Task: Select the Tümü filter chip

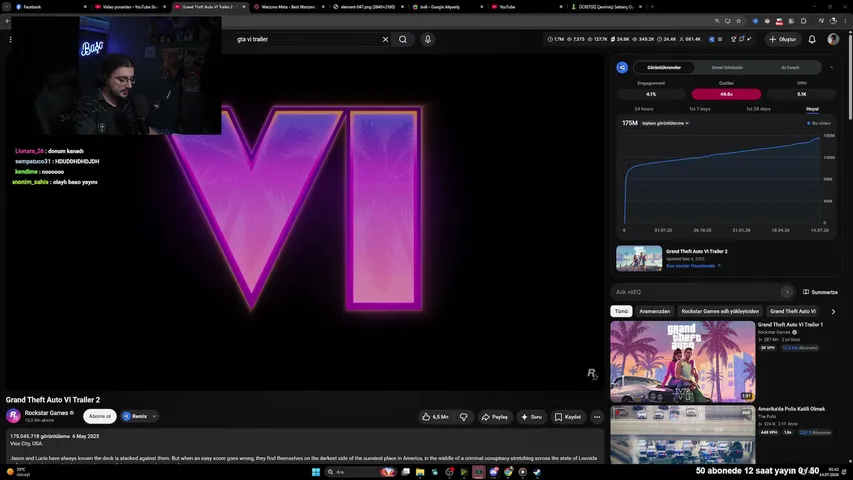Action: pos(621,311)
